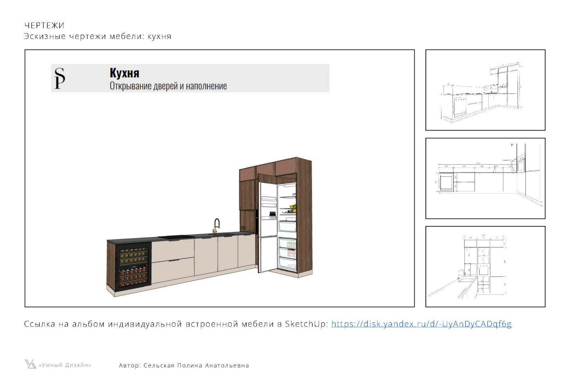Click the open refrigerator door
Screen dimensions: 566x392
point(268,226)
